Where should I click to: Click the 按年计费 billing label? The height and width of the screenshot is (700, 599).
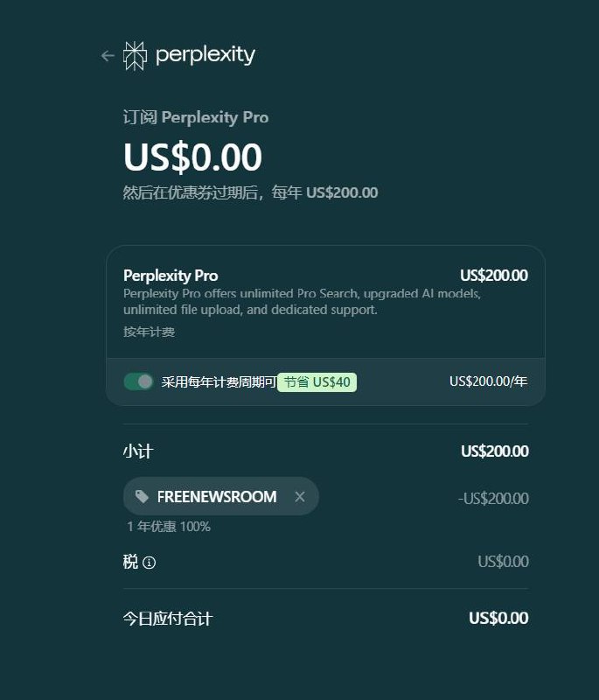148,332
